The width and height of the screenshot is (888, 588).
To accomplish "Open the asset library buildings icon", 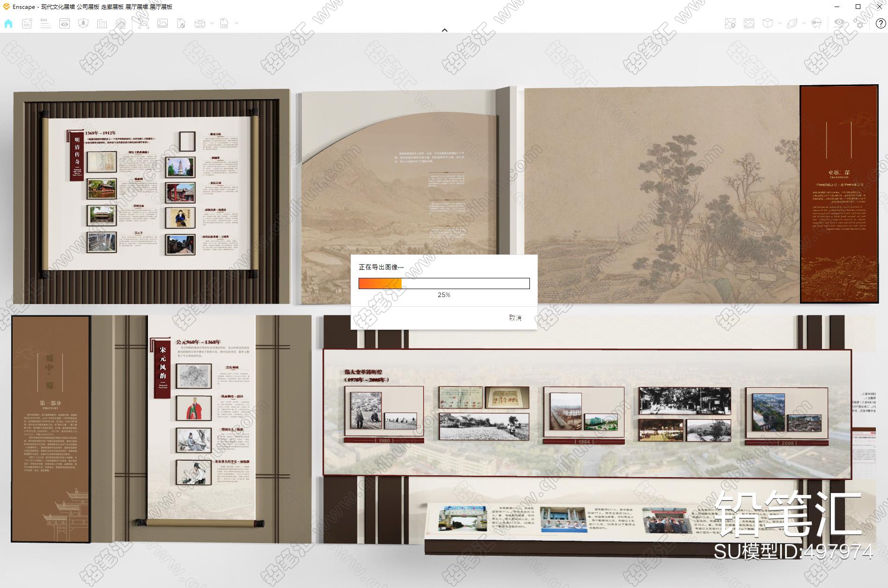I will click(102, 23).
